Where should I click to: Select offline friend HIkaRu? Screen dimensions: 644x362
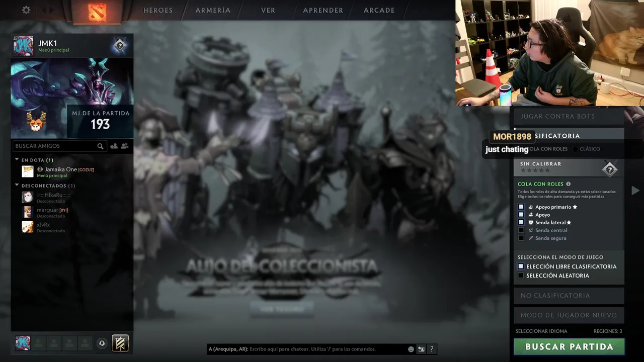(72, 197)
